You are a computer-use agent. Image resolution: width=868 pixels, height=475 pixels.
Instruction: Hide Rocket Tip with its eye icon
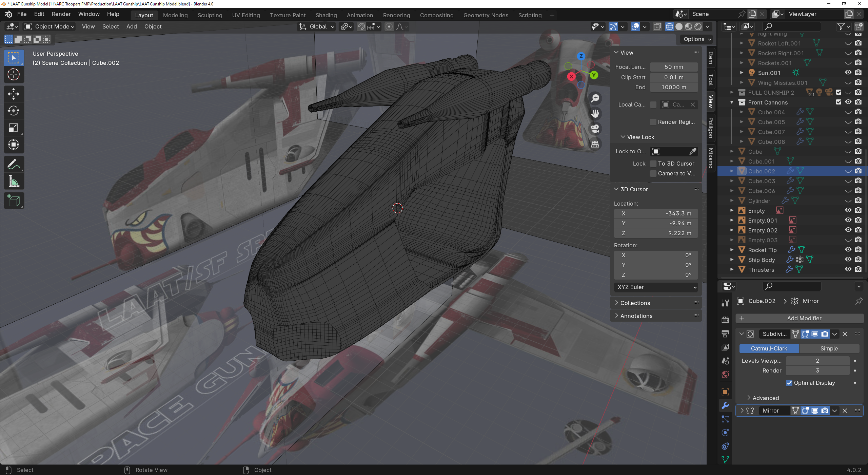pos(848,250)
